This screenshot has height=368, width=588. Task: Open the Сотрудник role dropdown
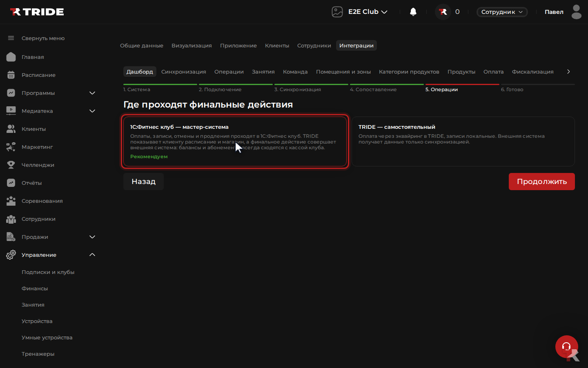coord(502,12)
